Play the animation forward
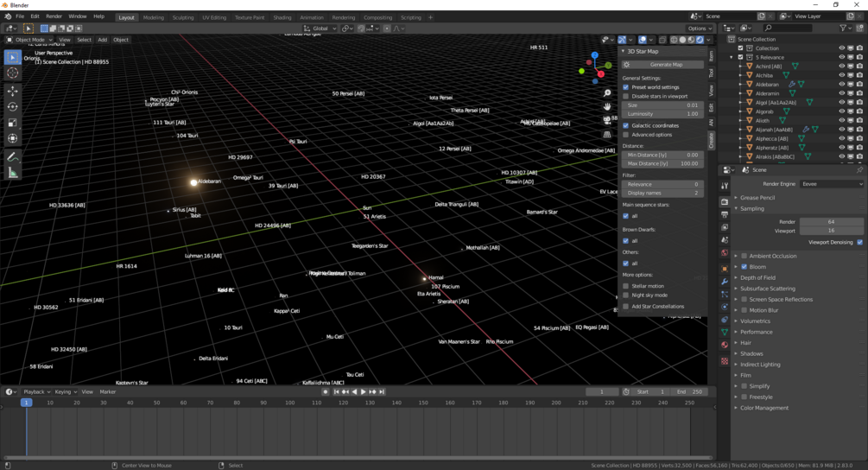The image size is (868, 470). pos(363,392)
